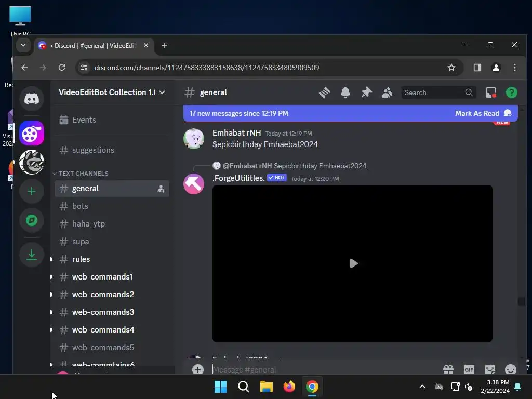Click the chat scrollbar thumb

(x=522, y=301)
